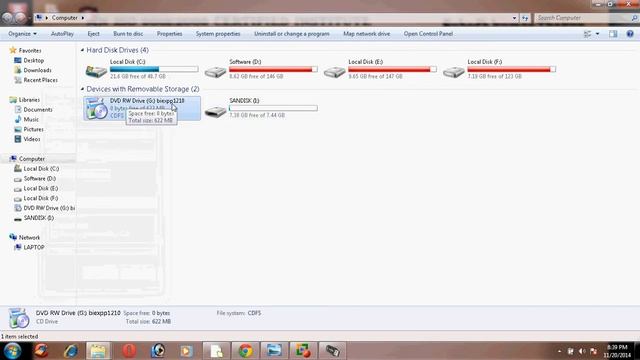Click the Software (D:) red usage bar
The image size is (640, 360).
(x=273, y=69)
